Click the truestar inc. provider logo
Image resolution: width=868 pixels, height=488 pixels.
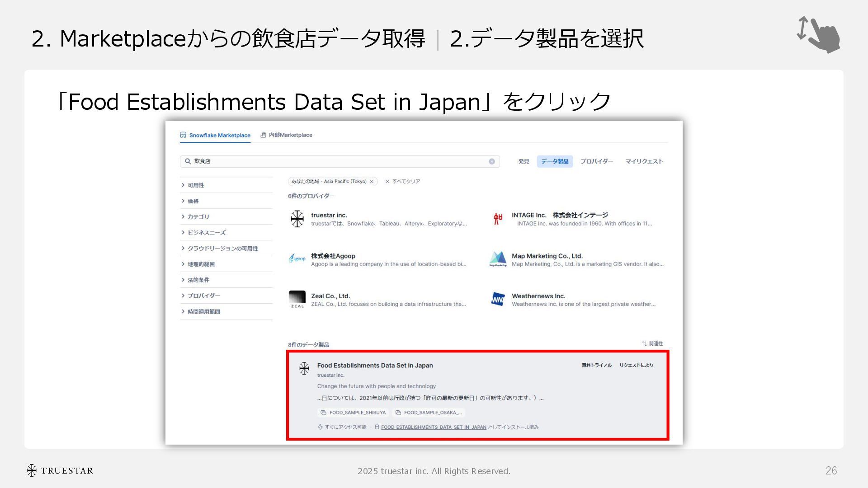297,219
